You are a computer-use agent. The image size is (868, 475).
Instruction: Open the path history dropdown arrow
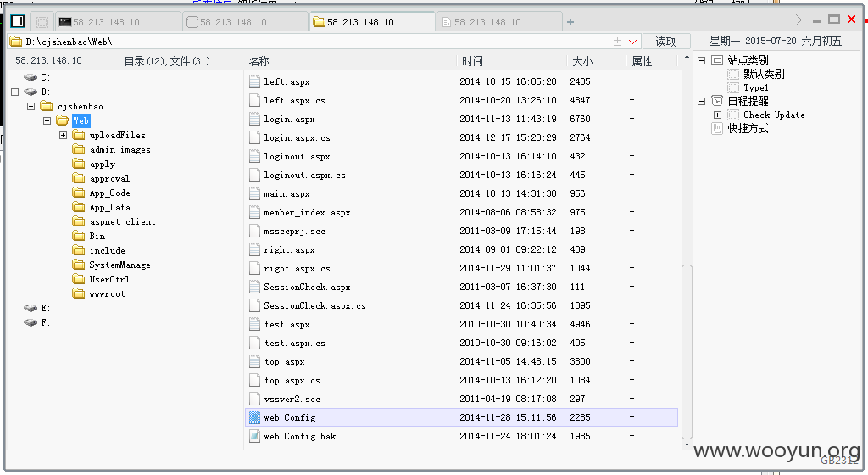632,42
